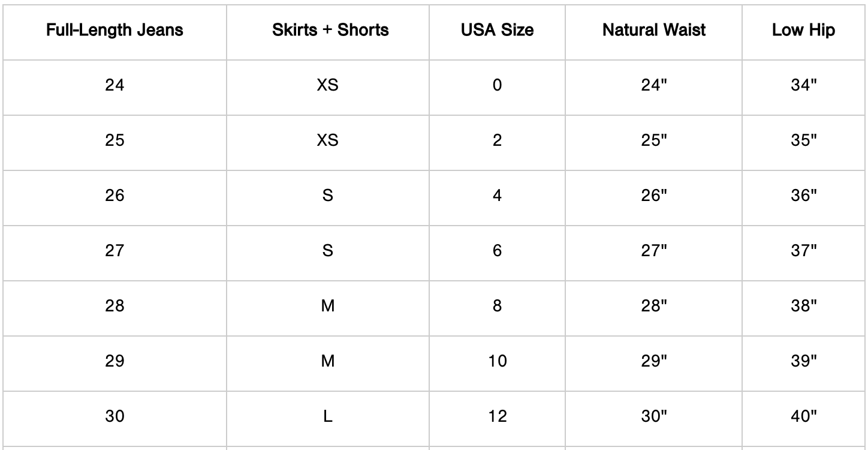Image resolution: width=868 pixels, height=450 pixels.
Task: Click USA size 6 cell
Action: [497, 251]
